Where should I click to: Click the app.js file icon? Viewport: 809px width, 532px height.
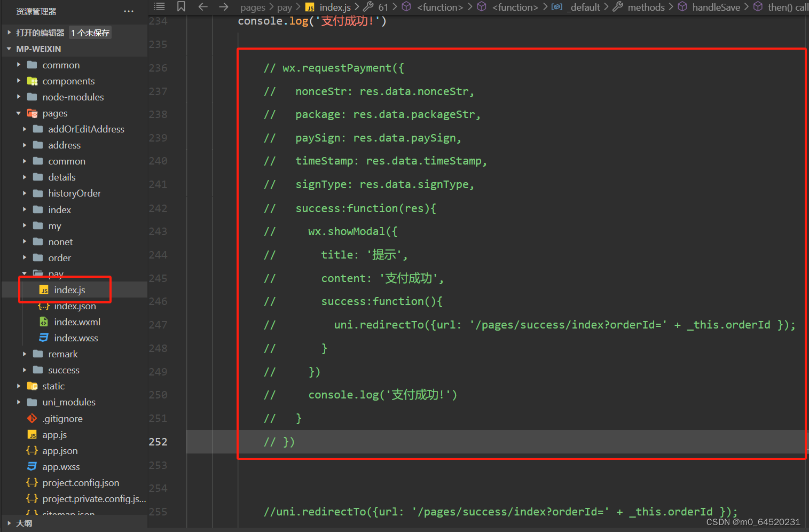tap(32, 435)
